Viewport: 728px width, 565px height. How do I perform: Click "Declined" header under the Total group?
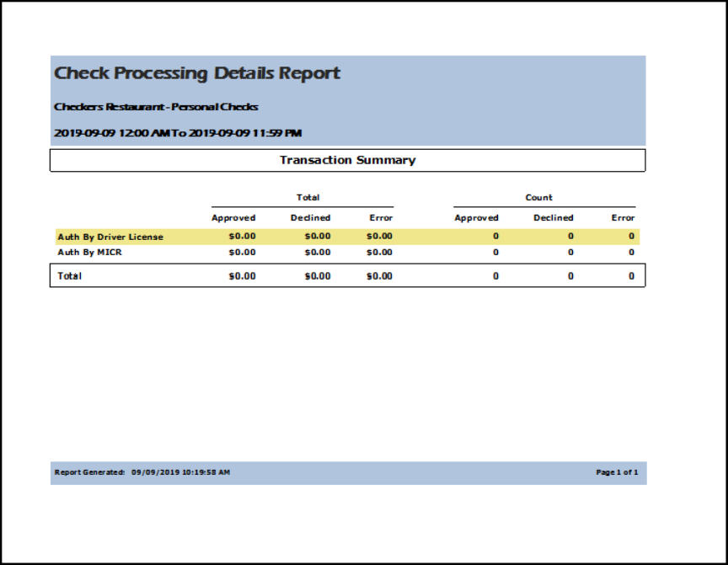tap(311, 217)
